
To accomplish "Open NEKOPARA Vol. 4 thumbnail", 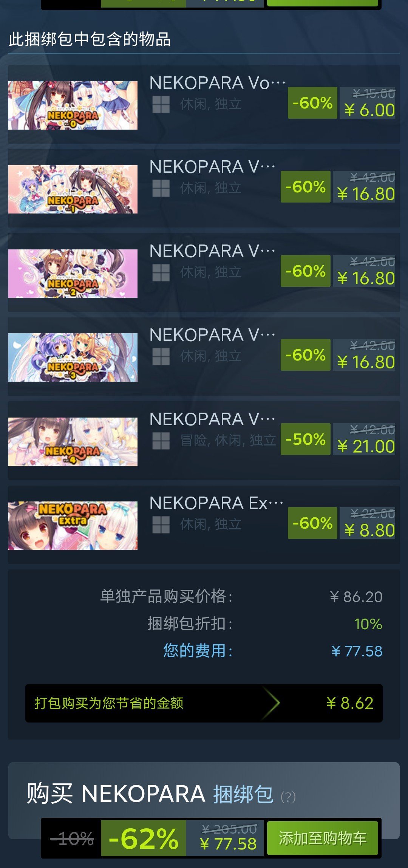I will (x=73, y=442).
